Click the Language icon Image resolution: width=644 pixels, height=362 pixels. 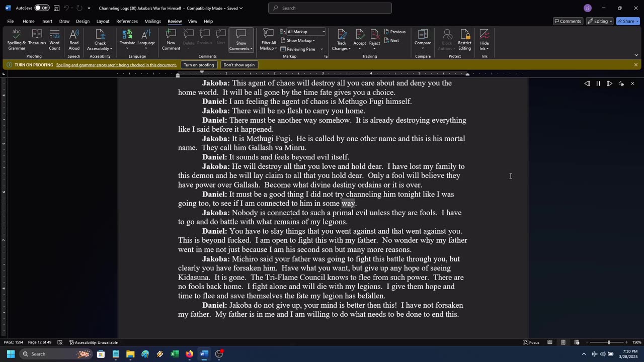[x=146, y=35]
